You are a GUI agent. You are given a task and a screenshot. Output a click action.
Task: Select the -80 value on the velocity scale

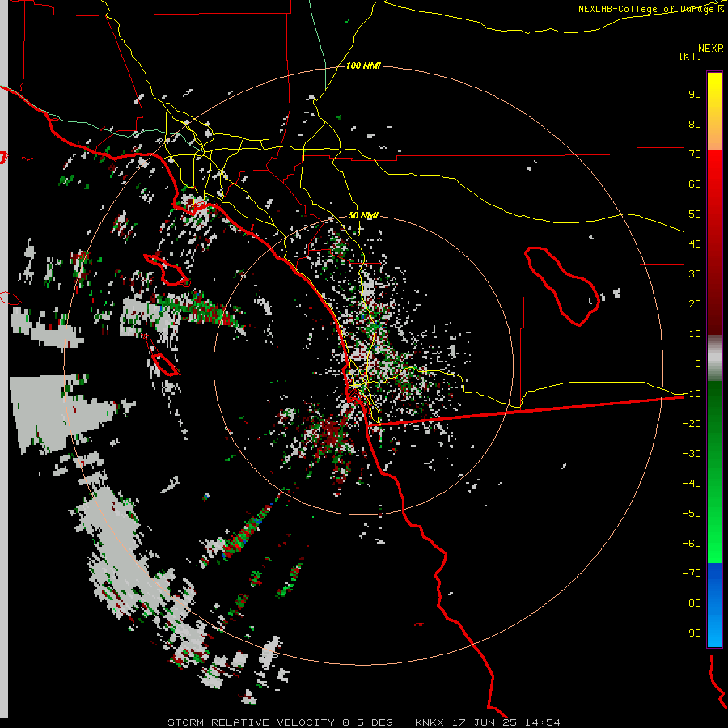click(692, 603)
